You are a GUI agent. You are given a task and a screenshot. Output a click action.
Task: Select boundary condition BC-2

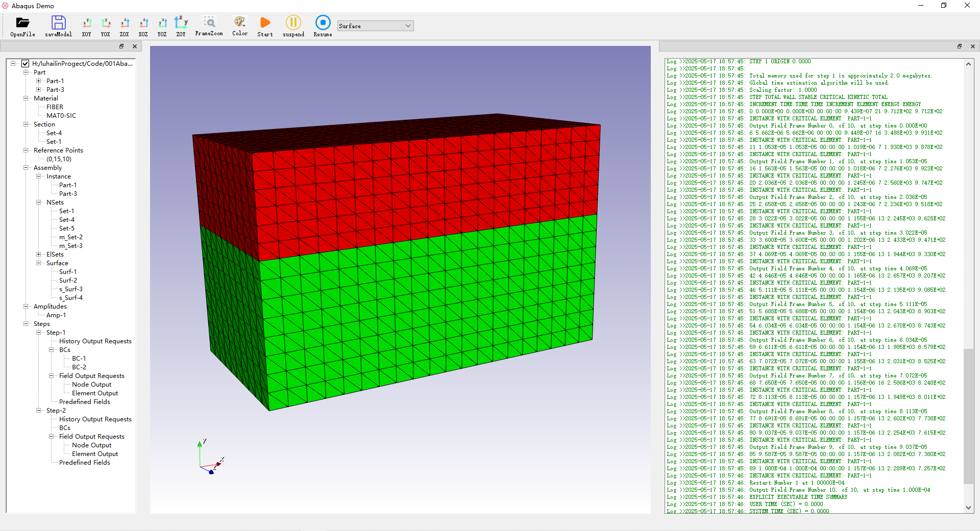coord(79,367)
